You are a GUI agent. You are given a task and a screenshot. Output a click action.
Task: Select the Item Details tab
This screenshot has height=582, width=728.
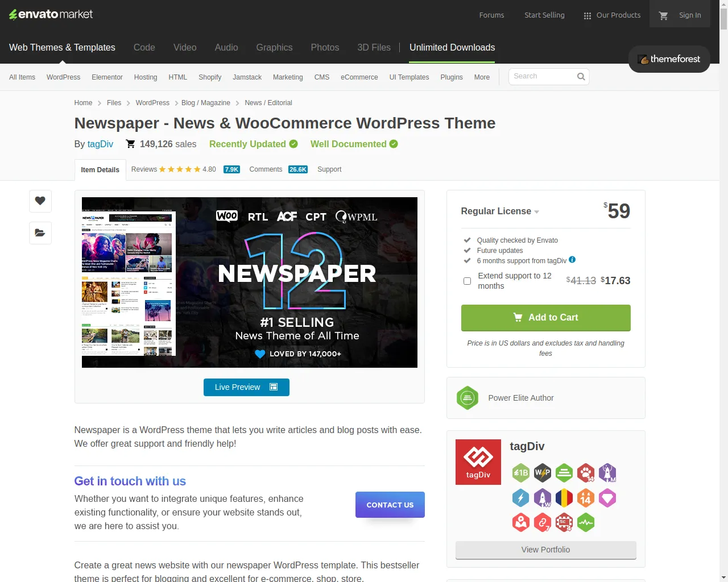coord(100,170)
